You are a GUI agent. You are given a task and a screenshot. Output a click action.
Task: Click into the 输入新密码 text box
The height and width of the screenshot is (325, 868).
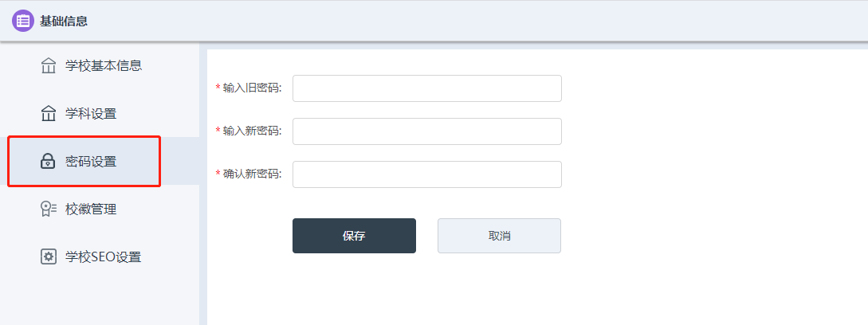pyautogui.click(x=426, y=131)
